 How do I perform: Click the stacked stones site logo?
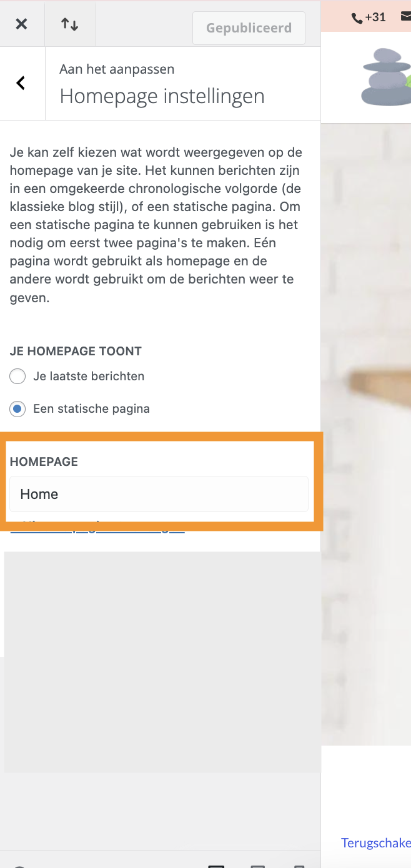(385, 77)
